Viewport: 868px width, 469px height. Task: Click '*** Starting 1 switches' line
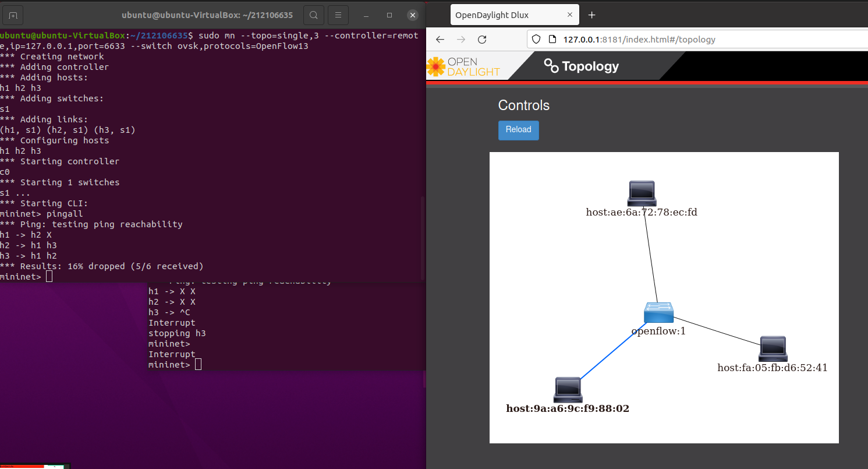60,182
